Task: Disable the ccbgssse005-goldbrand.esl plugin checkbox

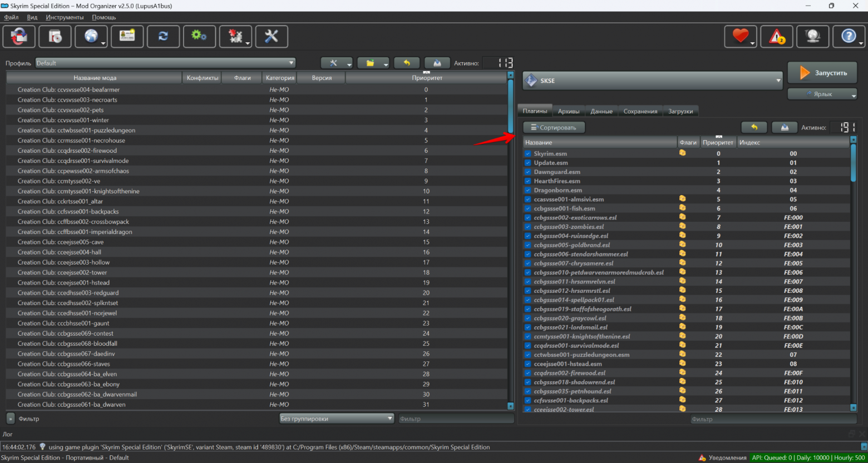Action: [527, 245]
